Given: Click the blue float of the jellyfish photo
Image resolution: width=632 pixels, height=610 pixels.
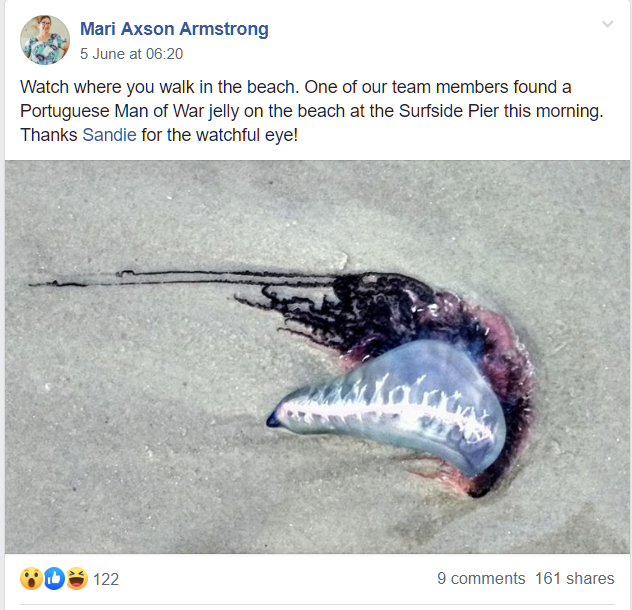Looking at the screenshot, I should tap(395, 407).
